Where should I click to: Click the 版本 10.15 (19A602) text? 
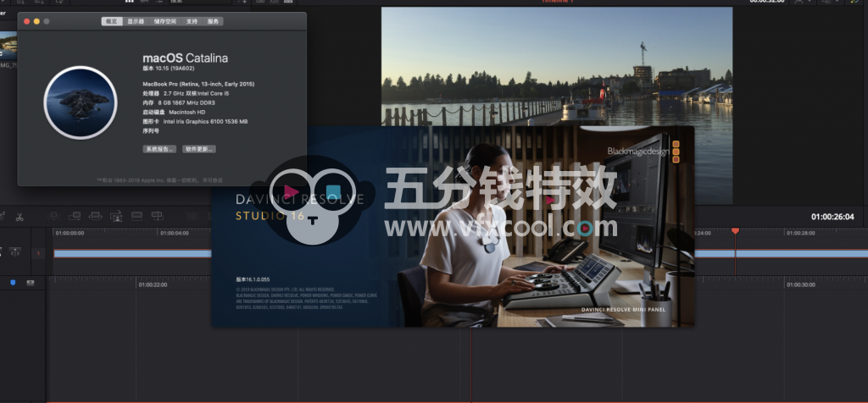pyautogui.click(x=167, y=69)
